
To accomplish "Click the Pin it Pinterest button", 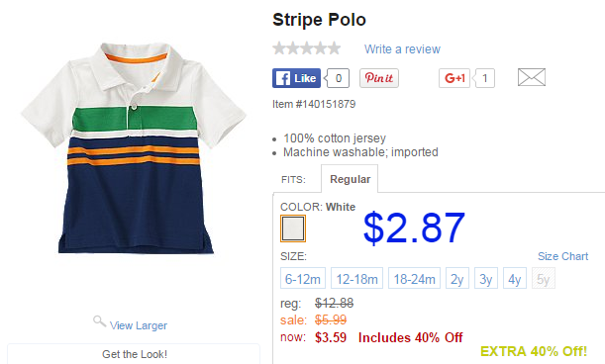I will coord(379,78).
